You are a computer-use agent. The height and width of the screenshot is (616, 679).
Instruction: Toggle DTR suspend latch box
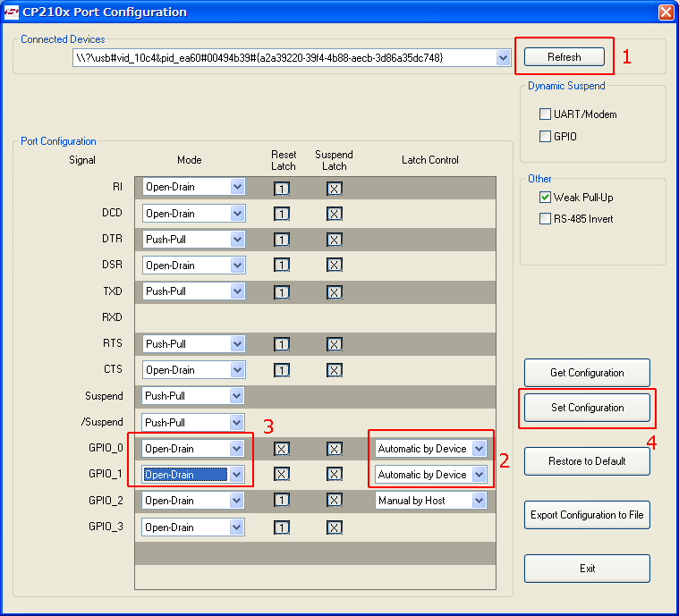(335, 240)
